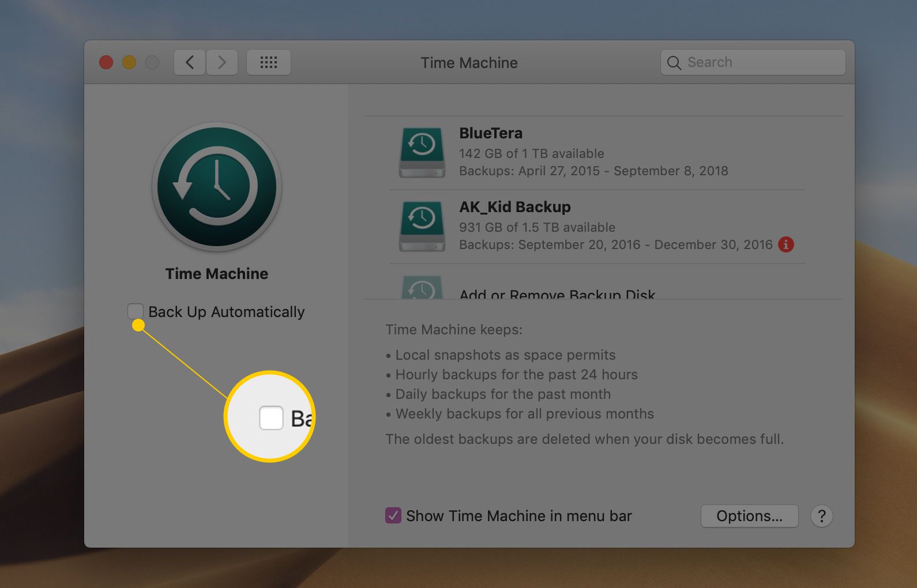
Task: Select the BlueTera disk name
Action: click(x=491, y=133)
